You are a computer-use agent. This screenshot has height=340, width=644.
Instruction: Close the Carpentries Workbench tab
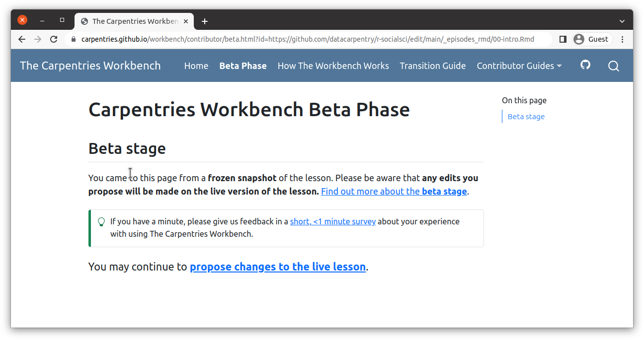click(x=186, y=21)
